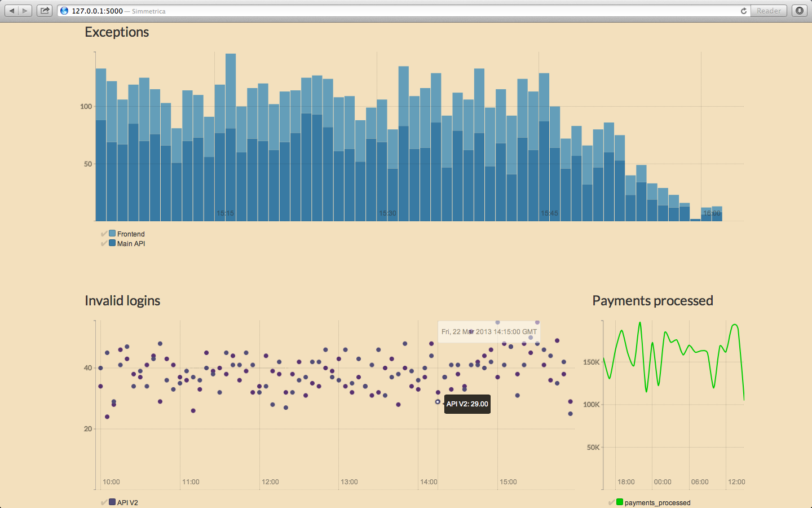Click the reload page icon

(x=743, y=11)
